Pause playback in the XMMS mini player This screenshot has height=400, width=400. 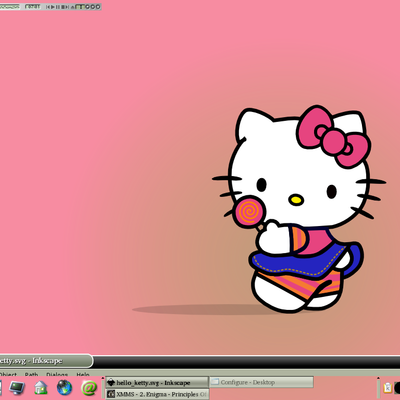click(58, 7)
